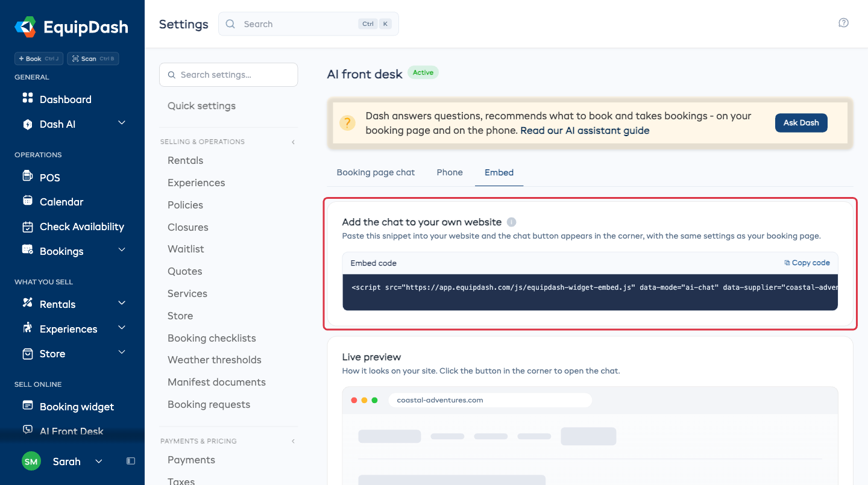The image size is (868, 485).
Task: Open Waitlist settings page
Action: pyautogui.click(x=186, y=249)
